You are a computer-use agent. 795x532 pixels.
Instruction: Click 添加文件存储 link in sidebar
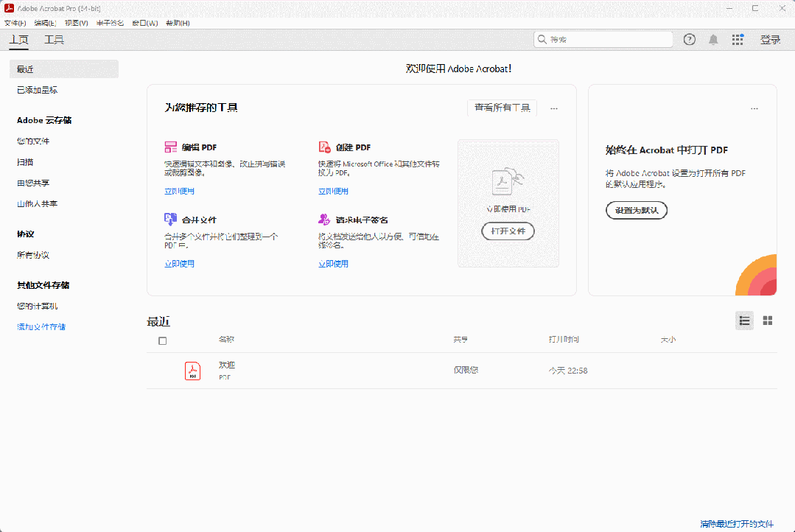(x=41, y=326)
